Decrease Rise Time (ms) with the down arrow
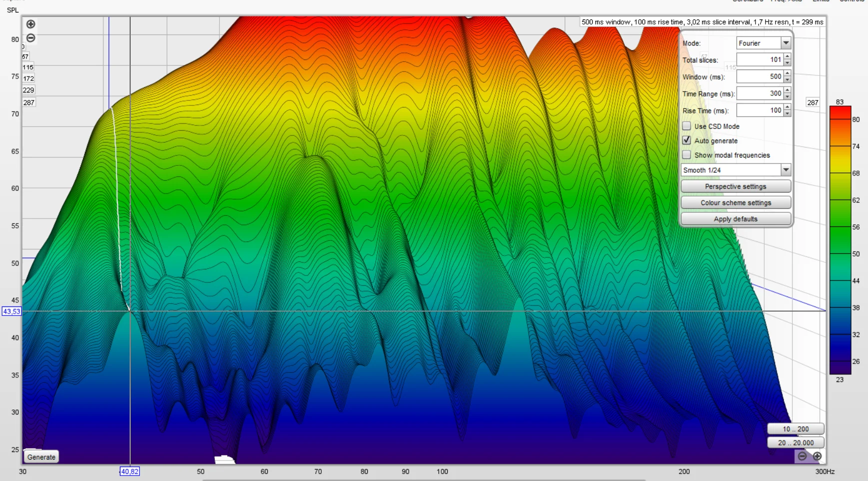The image size is (868, 481). 787,113
